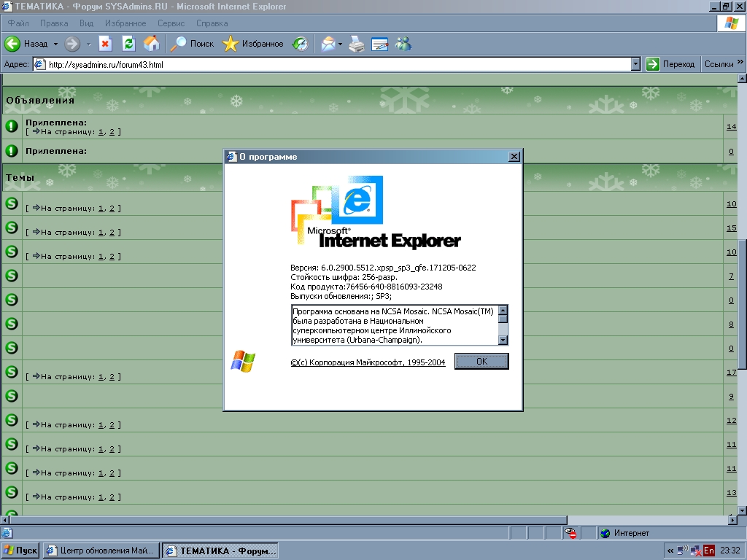This screenshot has width=747, height=560.
Task: Click the Версия: 6.0.2900.5512 version text
Action: click(x=383, y=268)
